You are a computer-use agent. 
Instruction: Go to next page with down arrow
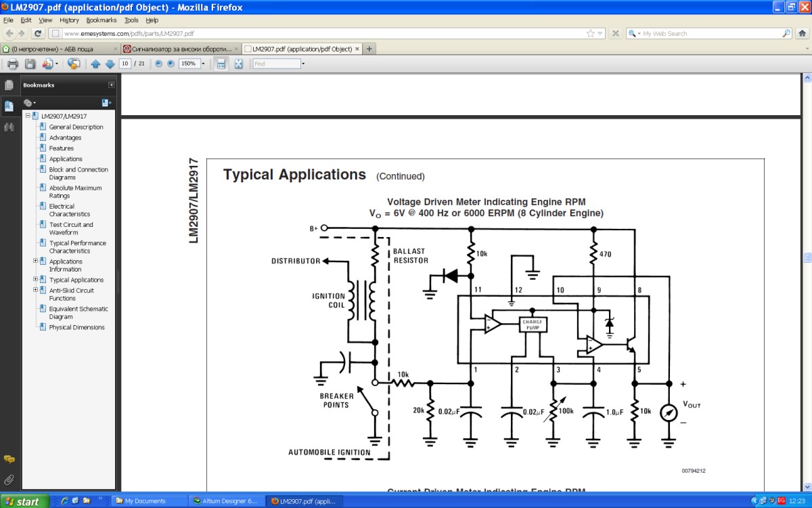(x=110, y=64)
